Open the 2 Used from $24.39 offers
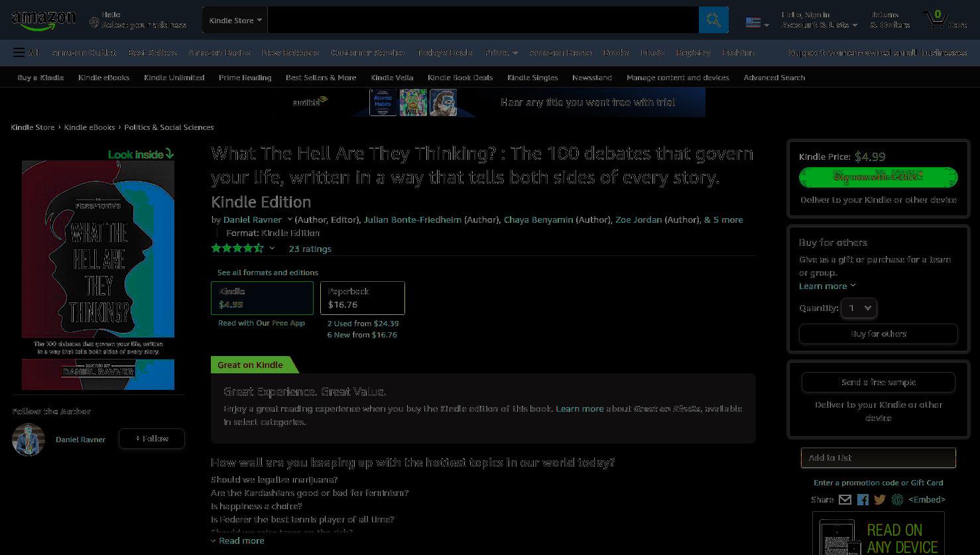 pos(363,324)
